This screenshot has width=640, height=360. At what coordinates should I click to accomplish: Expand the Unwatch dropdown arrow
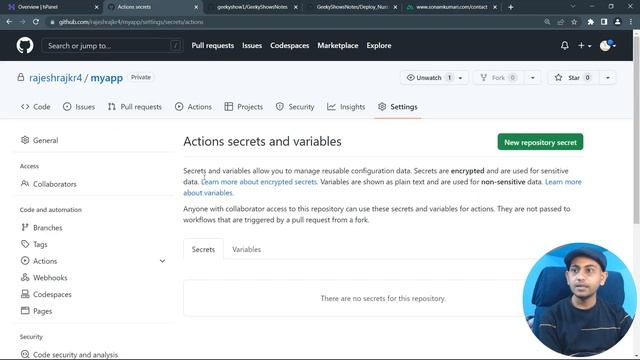[x=460, y=78]
